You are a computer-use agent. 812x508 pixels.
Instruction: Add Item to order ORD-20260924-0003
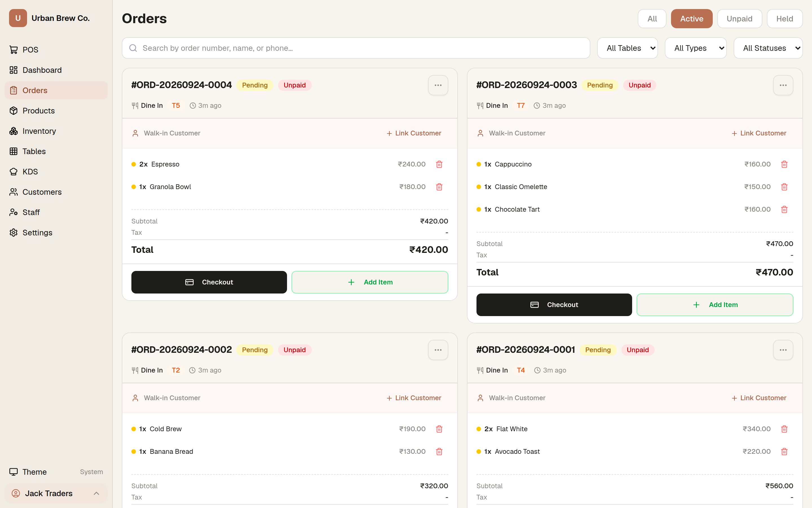(x=715, y=305)
